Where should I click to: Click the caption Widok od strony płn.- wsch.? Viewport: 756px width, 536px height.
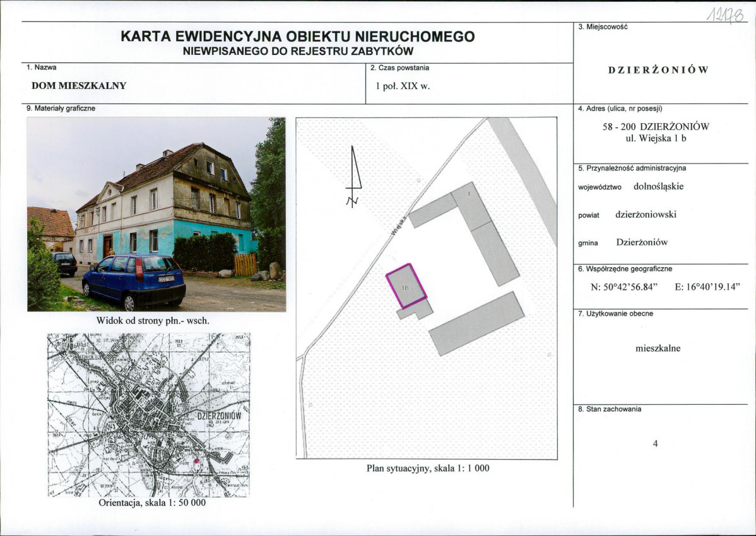click(x=153, y=321)
